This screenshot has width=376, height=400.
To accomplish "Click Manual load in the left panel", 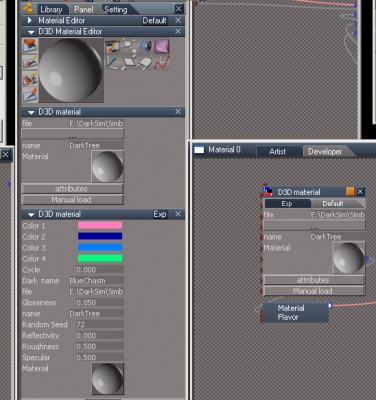I will (72, 200).
